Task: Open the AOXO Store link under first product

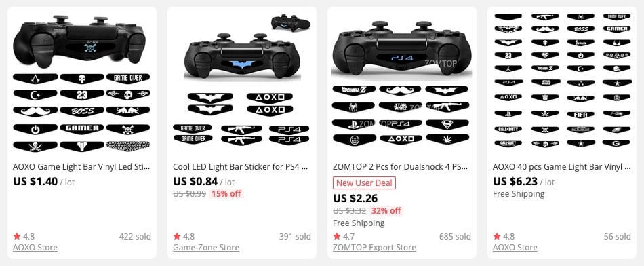Action: 35,248
